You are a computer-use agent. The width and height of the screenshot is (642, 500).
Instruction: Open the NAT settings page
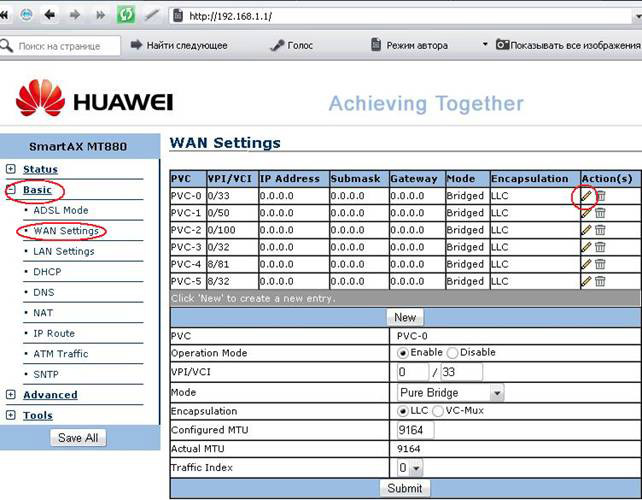click(x=43, y=312)
